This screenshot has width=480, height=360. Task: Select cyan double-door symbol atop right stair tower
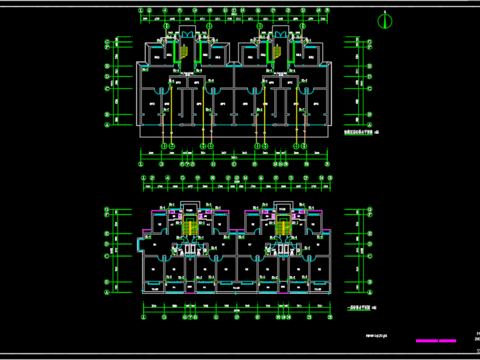(280, 34)
